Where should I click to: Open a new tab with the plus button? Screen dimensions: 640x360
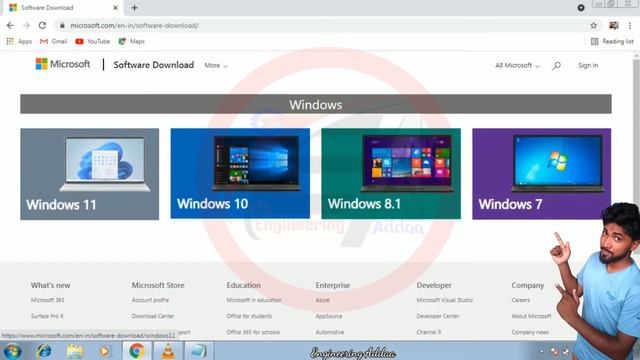[x=134, y=7]
